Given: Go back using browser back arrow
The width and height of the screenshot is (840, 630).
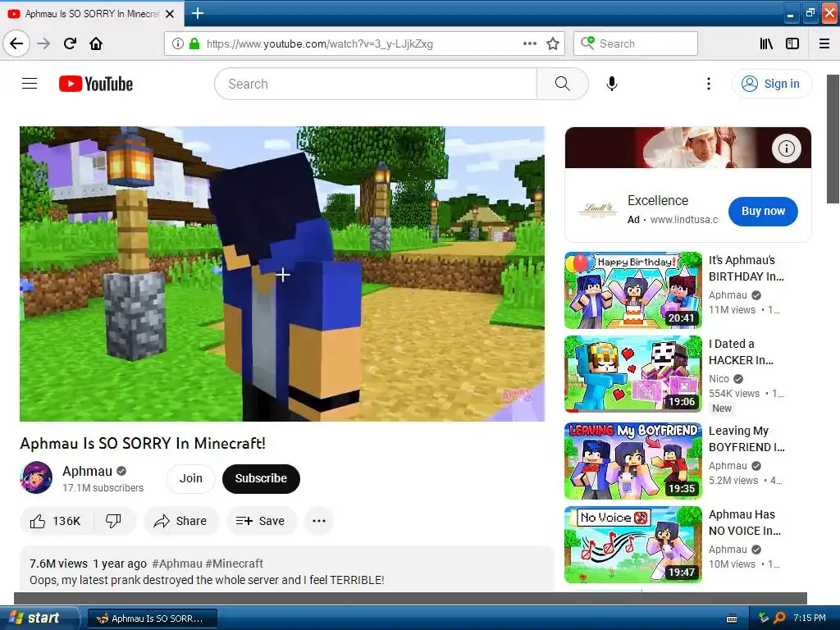Looking at the screenshot, I should [16, 43].
